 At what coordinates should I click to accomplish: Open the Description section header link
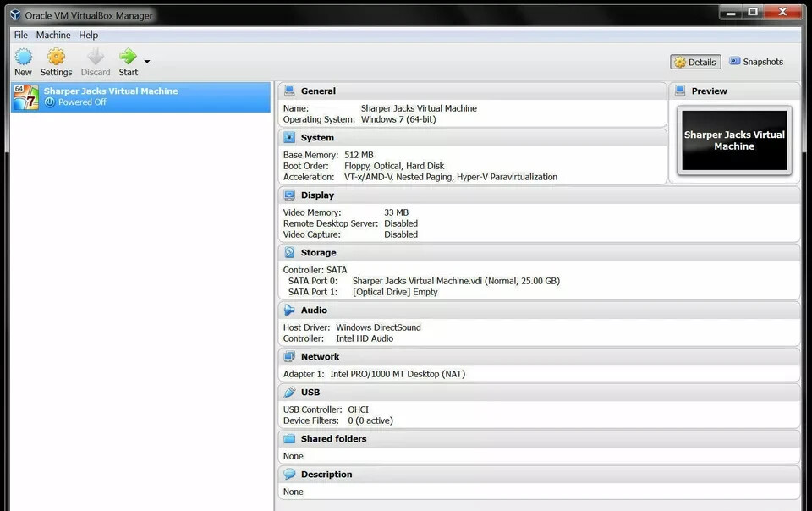(326, 474)
